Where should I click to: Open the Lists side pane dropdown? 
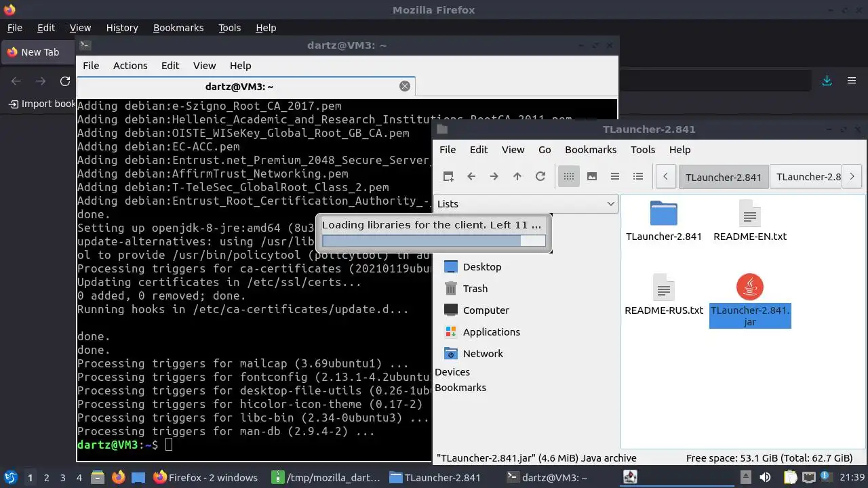tap(526, 203)
